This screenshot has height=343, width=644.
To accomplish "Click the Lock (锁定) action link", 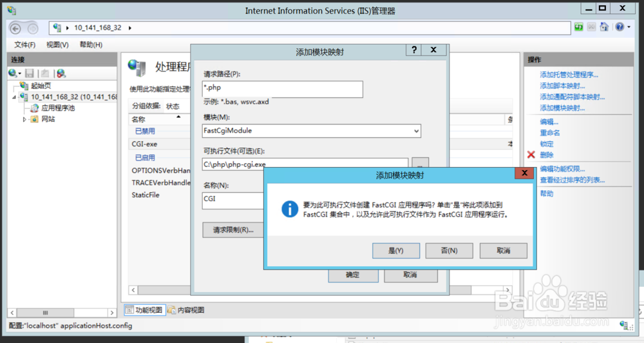I will click(547, 144).
